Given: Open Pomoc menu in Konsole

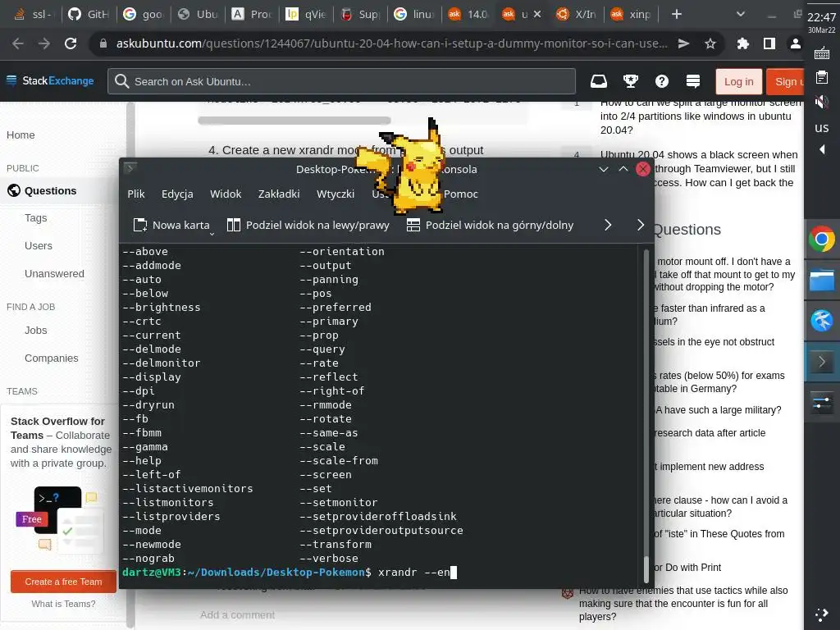Looking at the screenshot, I should tap(461, 194).
